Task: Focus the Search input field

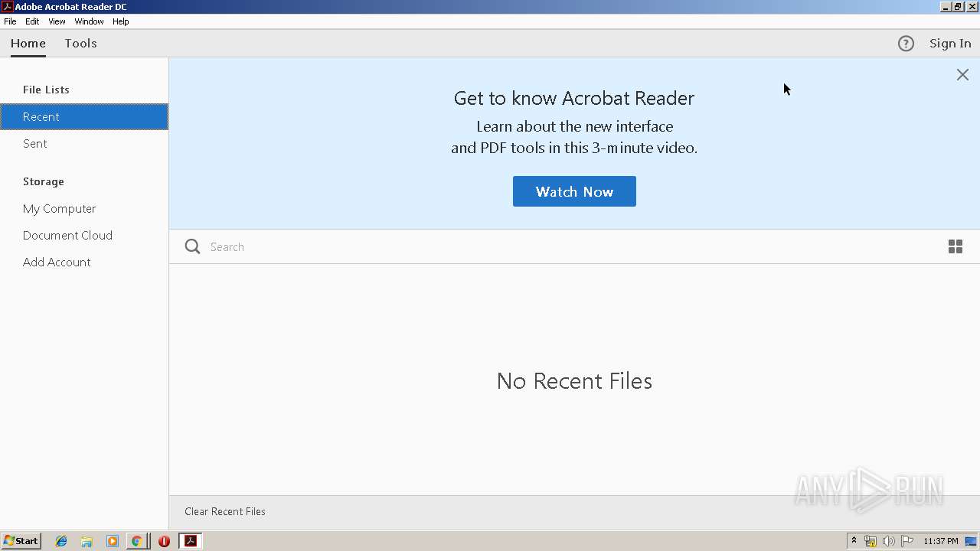Action: (x=574, y=246)
